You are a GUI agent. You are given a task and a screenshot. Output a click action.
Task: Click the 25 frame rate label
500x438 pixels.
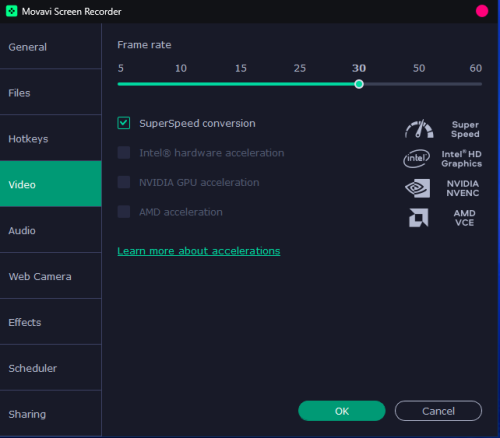coord(300,68)
